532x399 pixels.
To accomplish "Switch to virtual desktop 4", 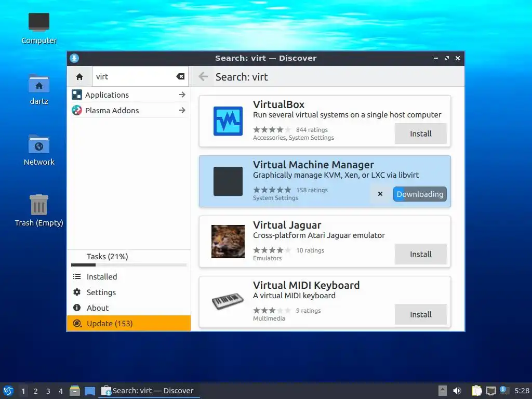I will coord(60,391).
